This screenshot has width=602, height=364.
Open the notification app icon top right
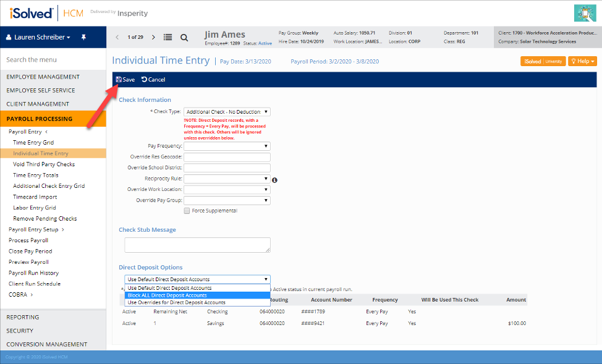point(585,13)
